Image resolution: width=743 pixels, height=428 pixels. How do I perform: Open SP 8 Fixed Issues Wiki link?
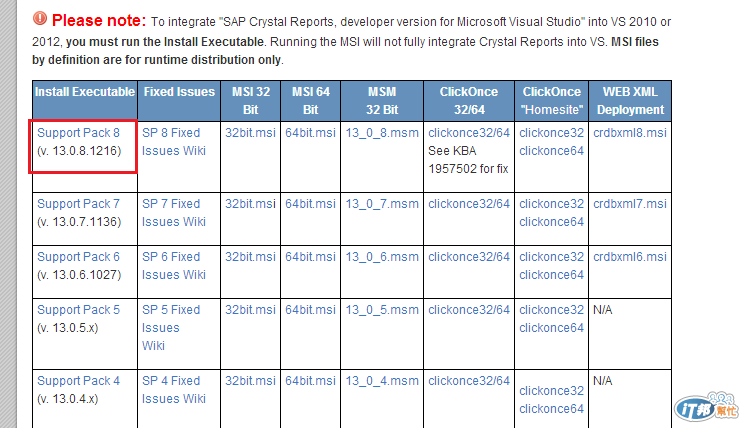(174, 142)
